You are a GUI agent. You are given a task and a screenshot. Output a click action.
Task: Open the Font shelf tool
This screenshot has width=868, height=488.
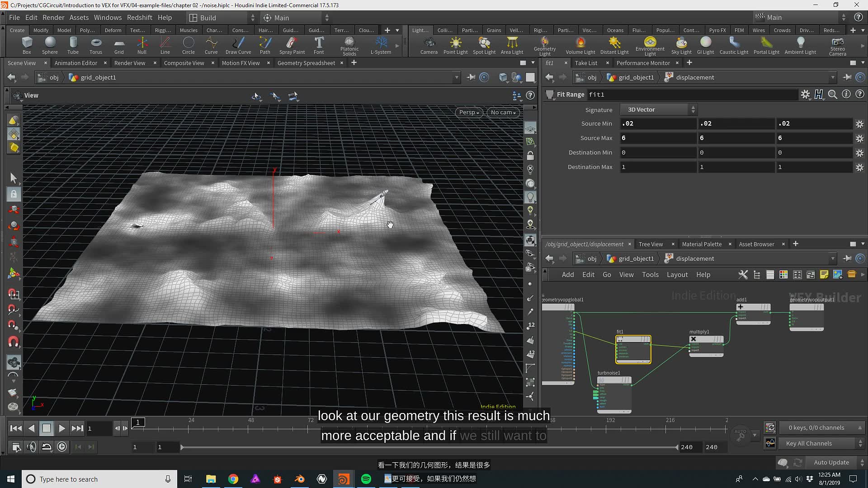tap(319, 46)
